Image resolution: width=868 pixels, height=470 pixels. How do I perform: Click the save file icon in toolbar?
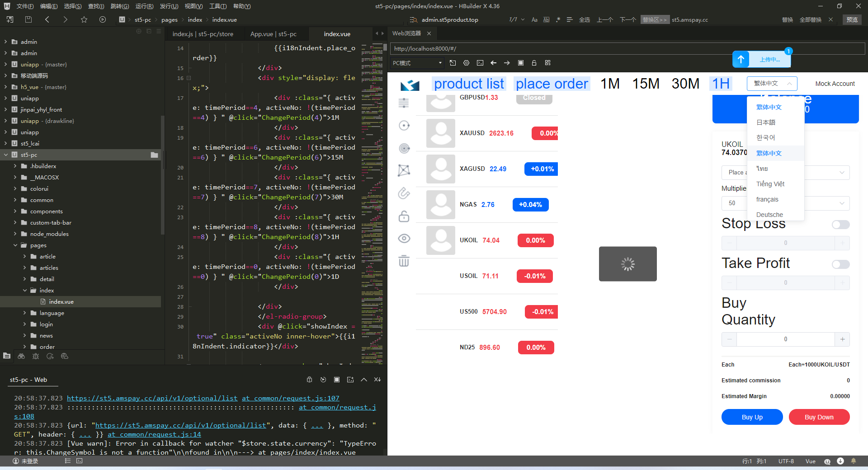tap(28, 19)
